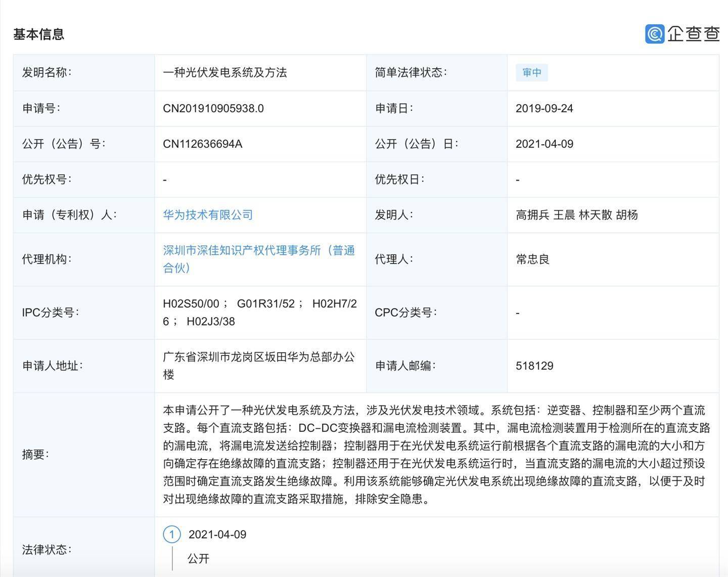
Task: Click the 企查查 logo icon
Action: pos(655,34)
